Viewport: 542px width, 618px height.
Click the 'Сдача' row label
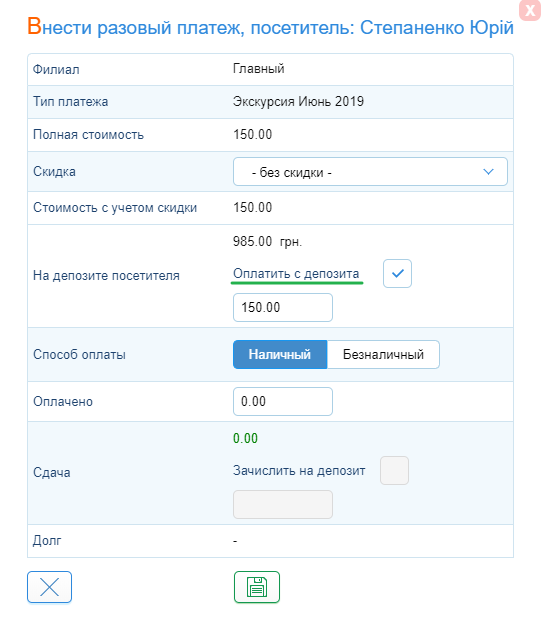coord(52,472)
